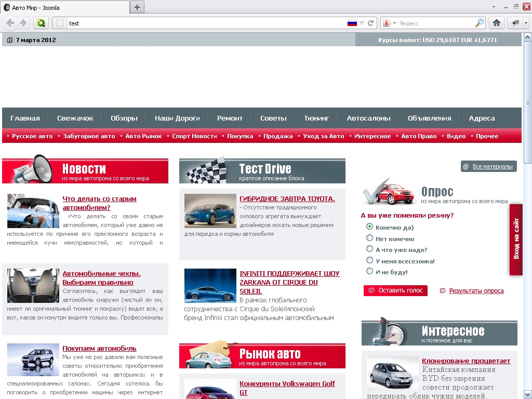Click the megaphone Новости banner icon
532x399 pixels.
pos(34,169)
